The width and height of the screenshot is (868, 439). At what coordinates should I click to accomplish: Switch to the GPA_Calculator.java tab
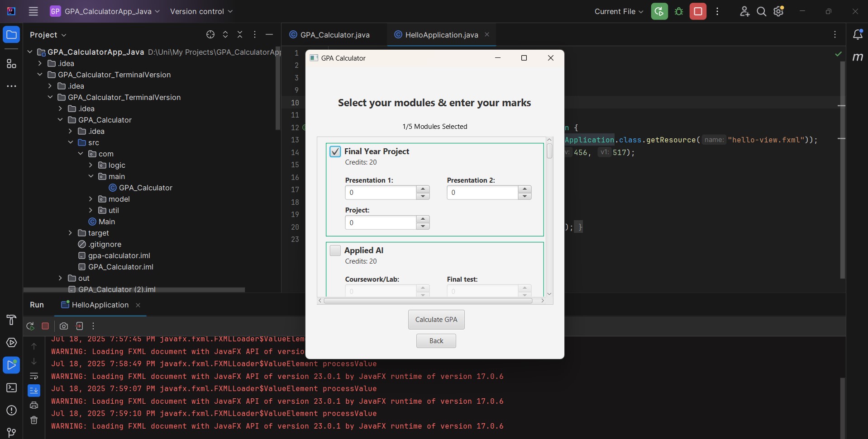point(335,34)
